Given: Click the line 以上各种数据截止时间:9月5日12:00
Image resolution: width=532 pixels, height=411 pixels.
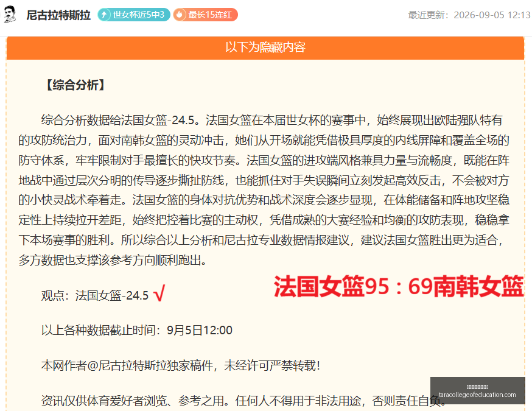Looking at the screenshot, I should pyautogui.click(x=137, y=330).
